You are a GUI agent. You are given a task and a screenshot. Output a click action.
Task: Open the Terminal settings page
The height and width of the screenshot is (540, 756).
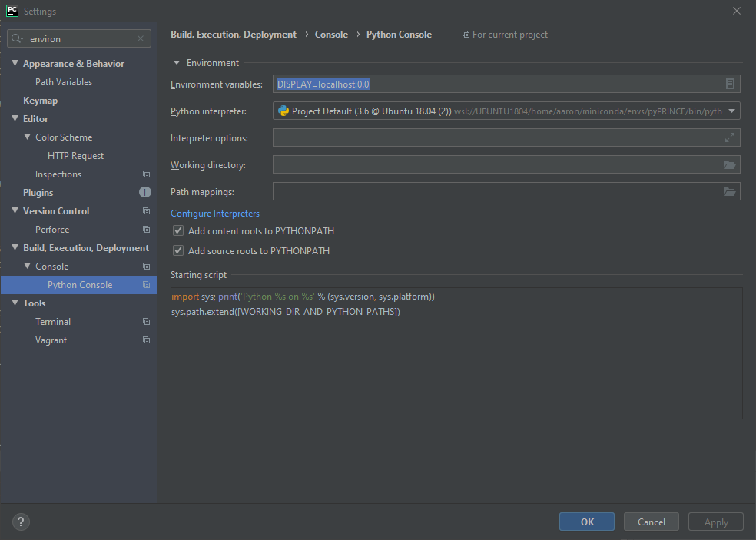[x=53, y=322]
